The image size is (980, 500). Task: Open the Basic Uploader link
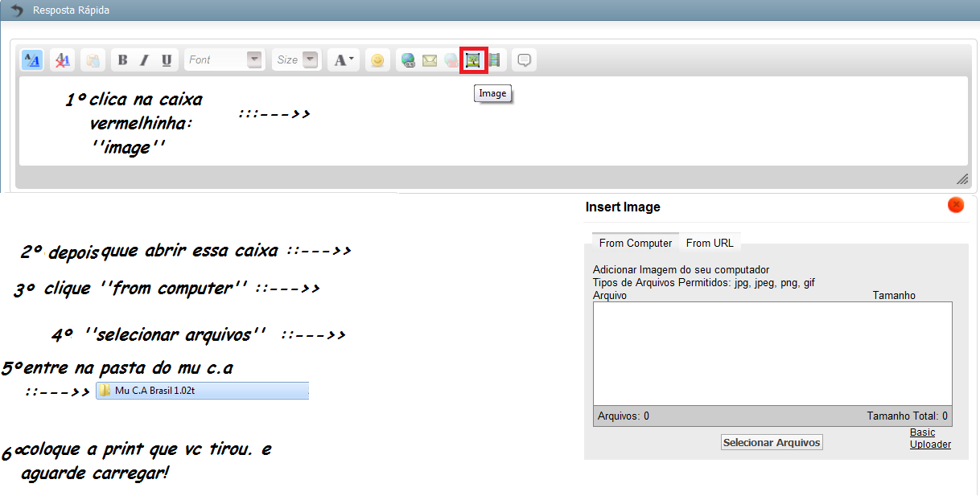[929, 438]
